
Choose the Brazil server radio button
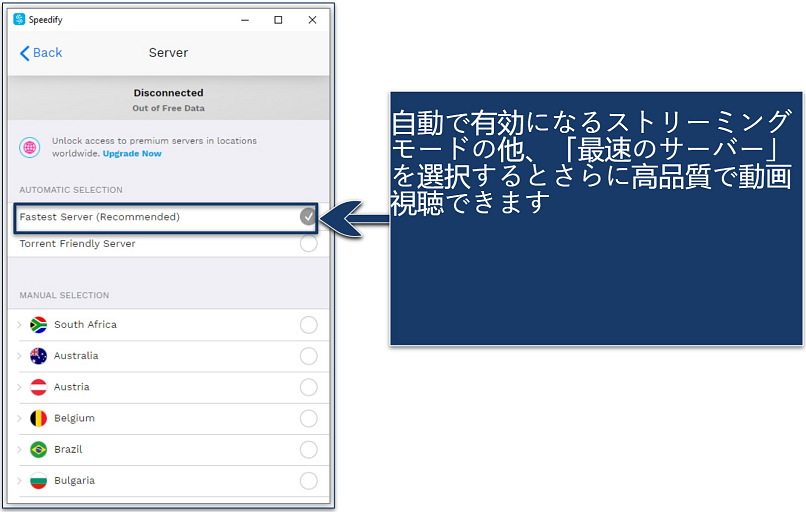pyautogui.click(x=308, y=449)
